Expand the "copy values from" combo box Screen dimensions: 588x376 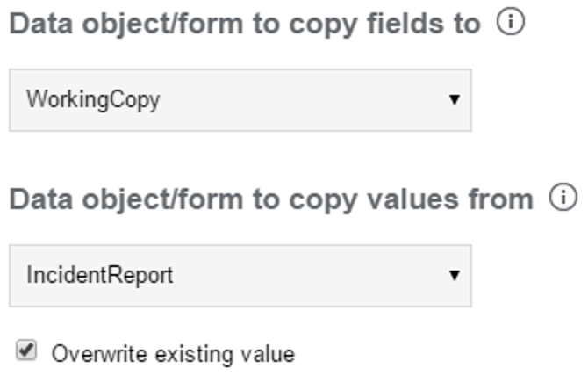click(240, 276)
